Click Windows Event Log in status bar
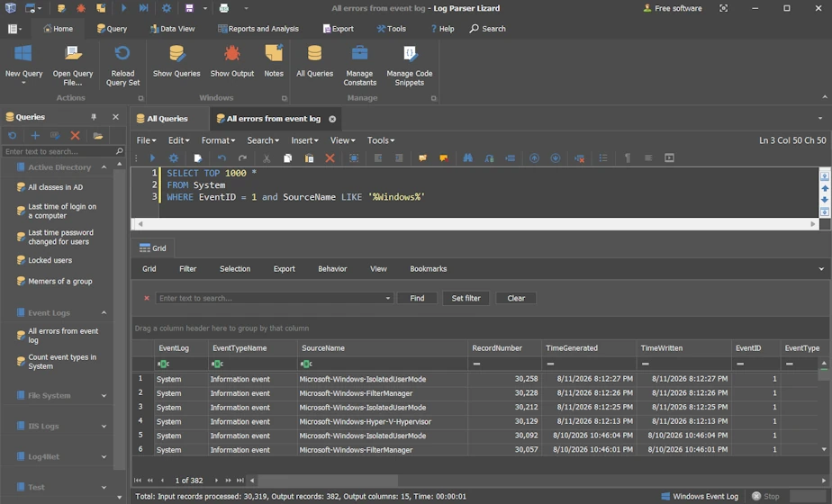This screenshot has width=832, height=504. (700, 497)
